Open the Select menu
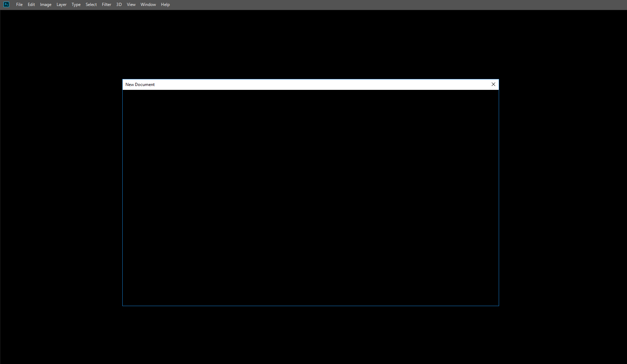Viewport: 627px width, 364px height. tap(91, 5)
